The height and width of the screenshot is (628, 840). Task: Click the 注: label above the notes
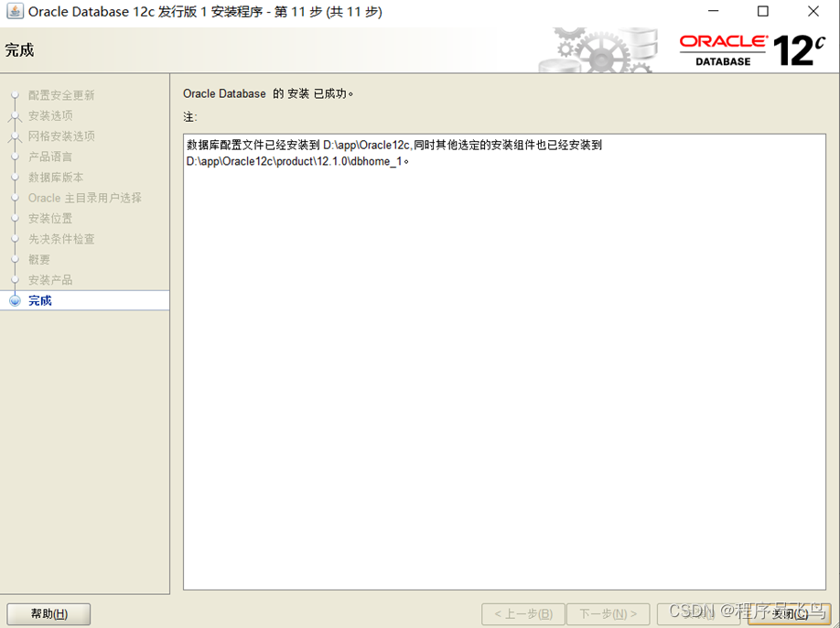coord(189,117)
